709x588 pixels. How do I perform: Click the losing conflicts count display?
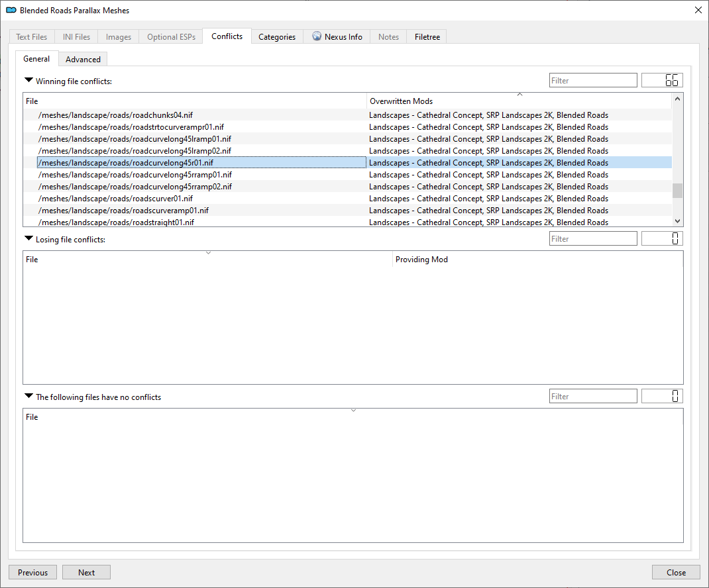(x=662, y=238)
